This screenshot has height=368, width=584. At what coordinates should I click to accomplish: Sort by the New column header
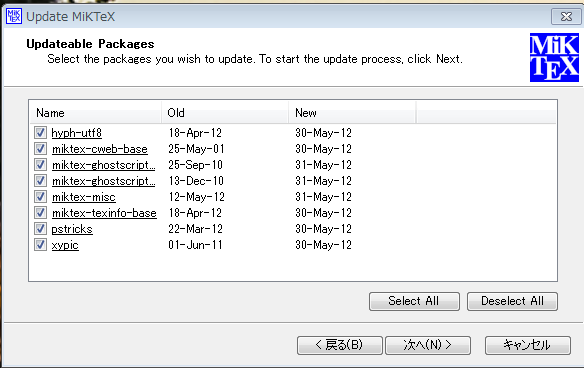[352, 112]
